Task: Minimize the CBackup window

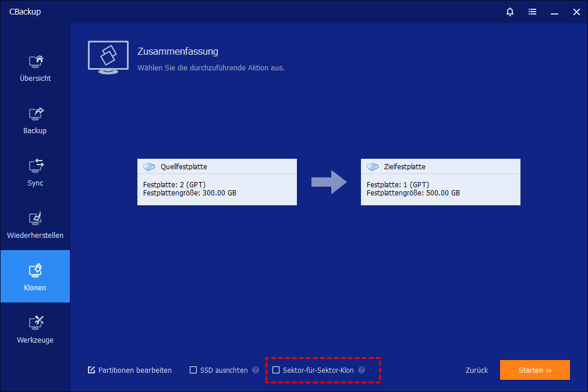Action: pyautogui.click(x=554, y=12)
